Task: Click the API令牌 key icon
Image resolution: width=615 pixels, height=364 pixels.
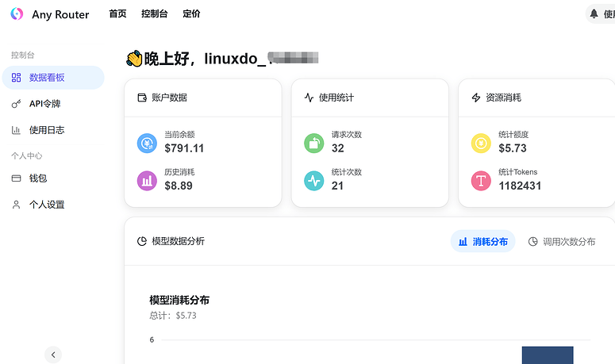Action: click(16, 104)
